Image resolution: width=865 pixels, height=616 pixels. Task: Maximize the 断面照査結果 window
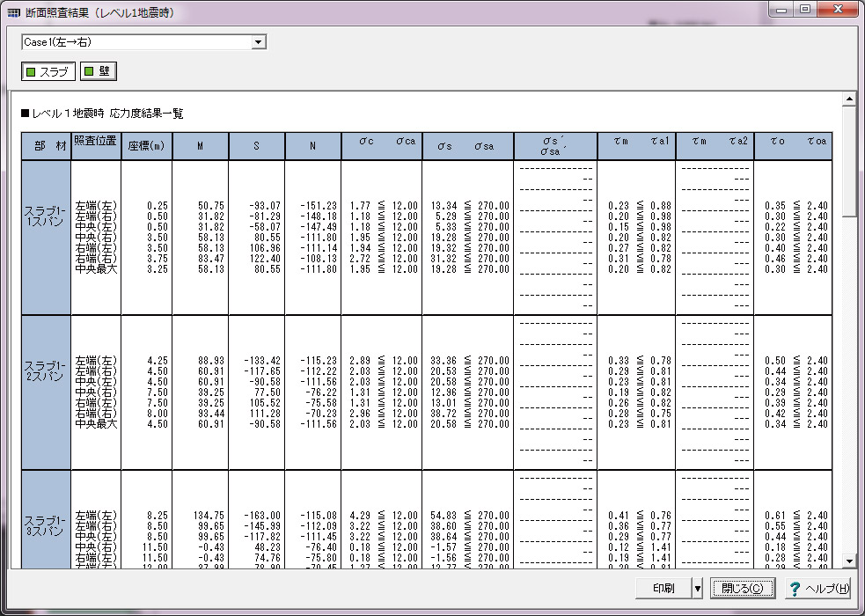(x=805, y=10)
